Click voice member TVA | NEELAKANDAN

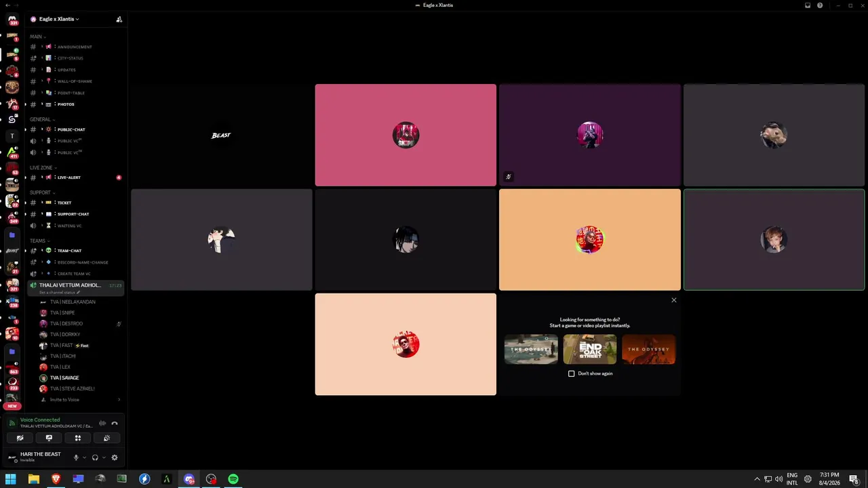[80, 302]
